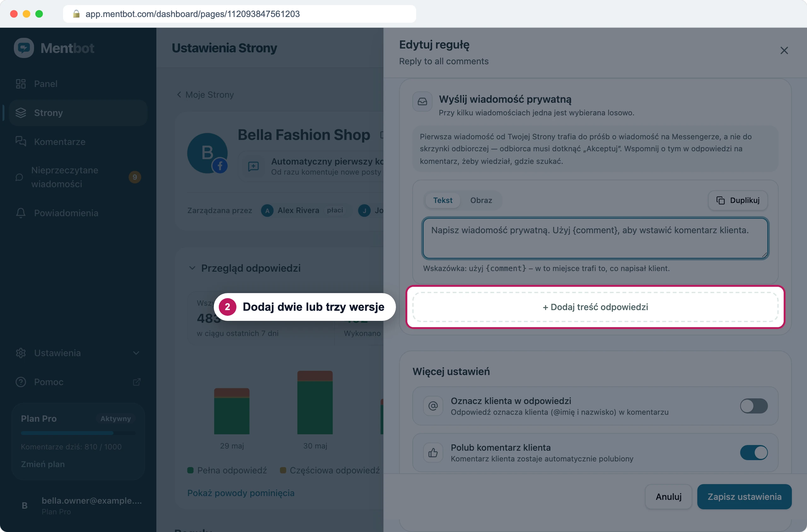Click the Alex Rivera avatar badge
Image resolution: width=807 pixels, height=532 pixels.
[267, 210]
